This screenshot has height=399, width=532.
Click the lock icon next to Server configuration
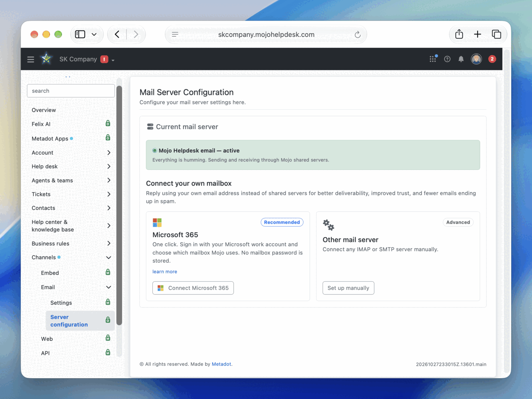pyautogui.click(x=108, y=320)
